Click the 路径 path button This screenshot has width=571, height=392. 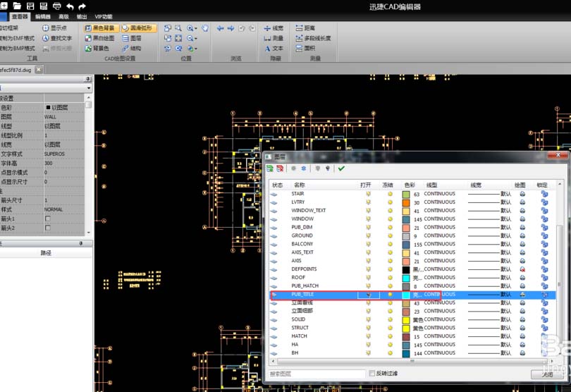click(x=46, y=252)
